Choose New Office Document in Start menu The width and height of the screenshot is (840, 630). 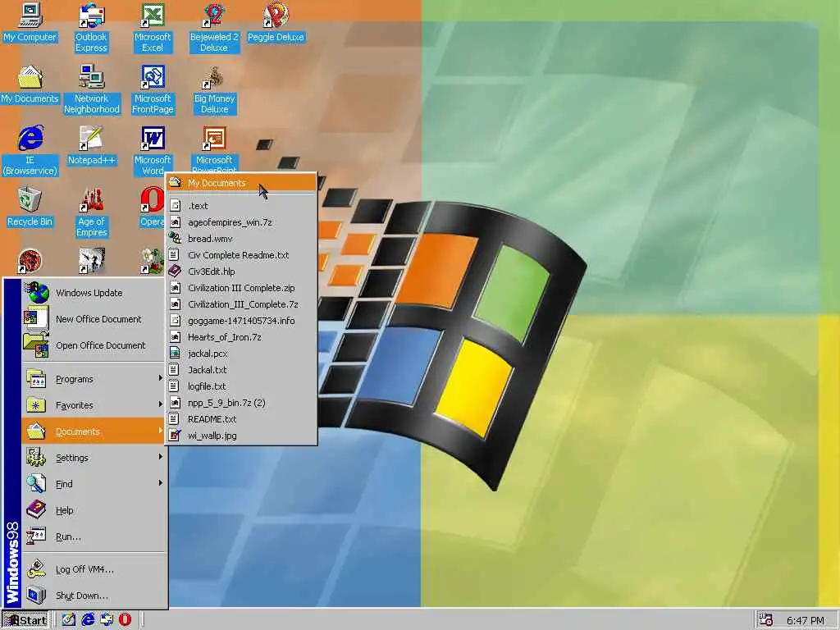tap(94, 319)
